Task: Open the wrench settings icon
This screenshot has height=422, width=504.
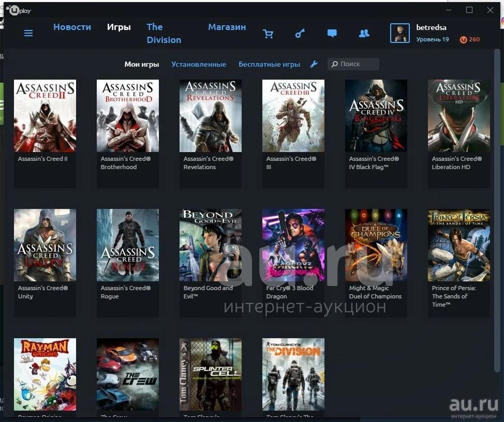Action: pyautogui.click(x=314, y=64)
